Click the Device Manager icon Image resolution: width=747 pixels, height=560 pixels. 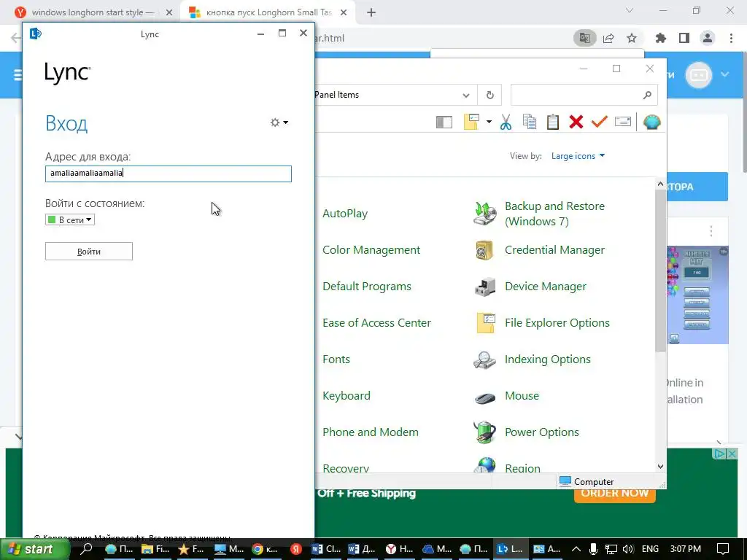[485, 287]
